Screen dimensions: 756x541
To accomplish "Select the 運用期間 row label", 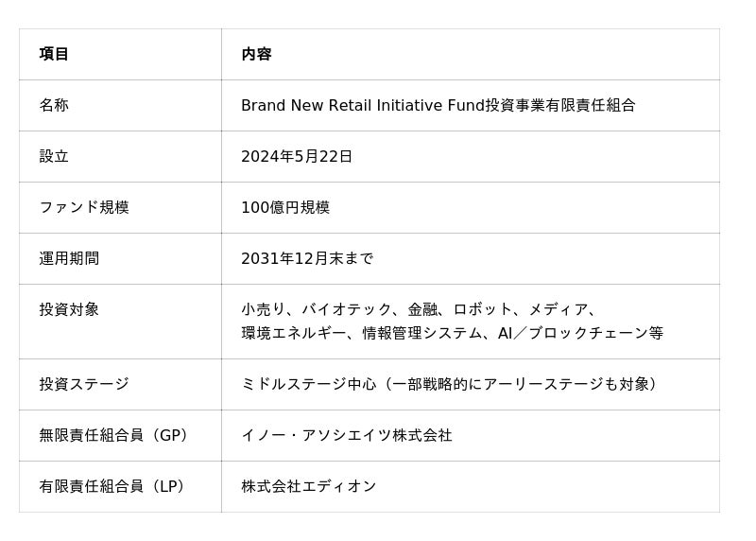I will tap(69, 258).
